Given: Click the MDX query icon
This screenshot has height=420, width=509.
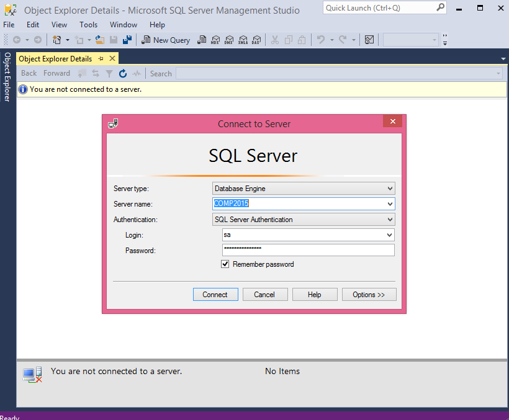Looking at the screenshot, I should click(x=215, y=40).
